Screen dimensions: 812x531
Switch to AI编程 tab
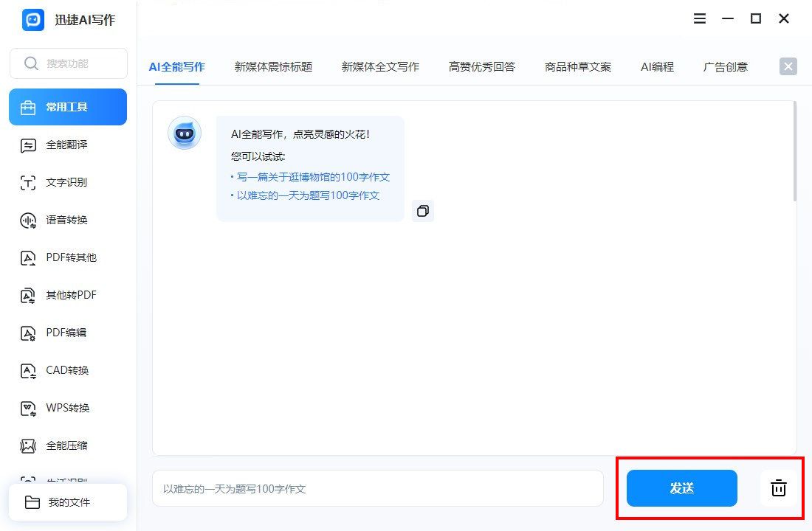click(657, 67)
